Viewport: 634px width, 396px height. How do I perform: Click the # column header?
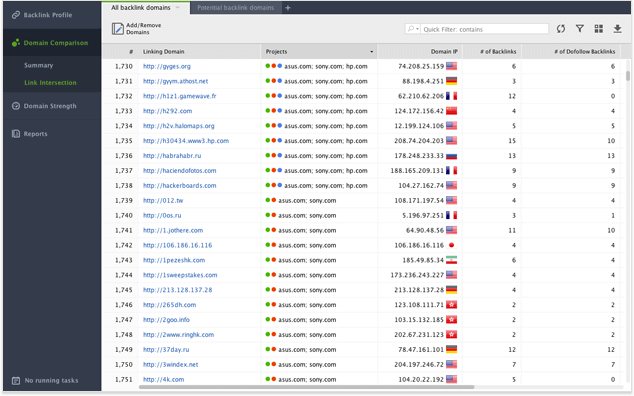(x=131, y=52)
